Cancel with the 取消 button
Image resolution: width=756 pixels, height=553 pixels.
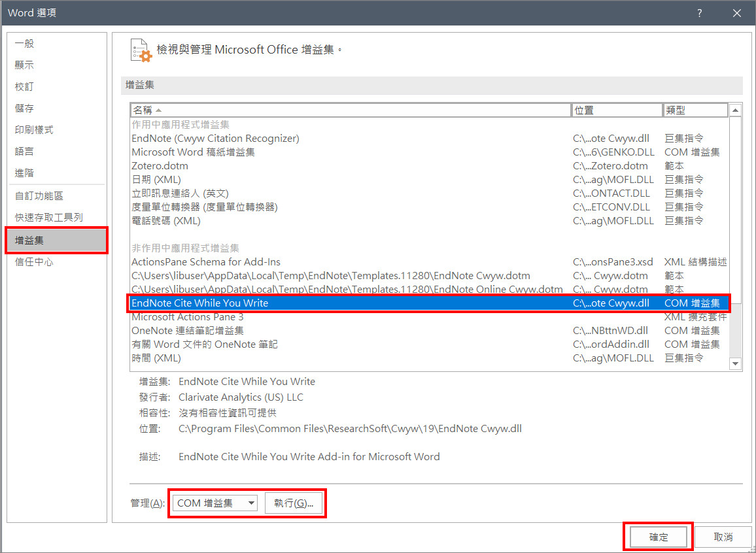point(723,537)
